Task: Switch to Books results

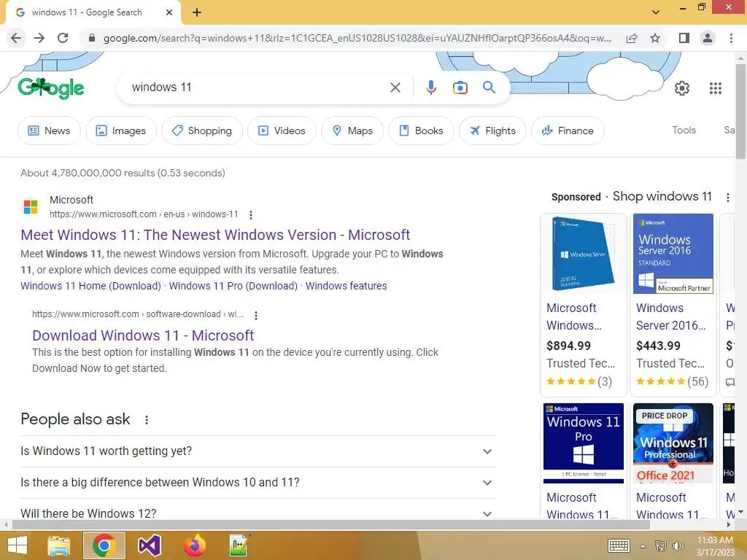Action: click(421, 131)
